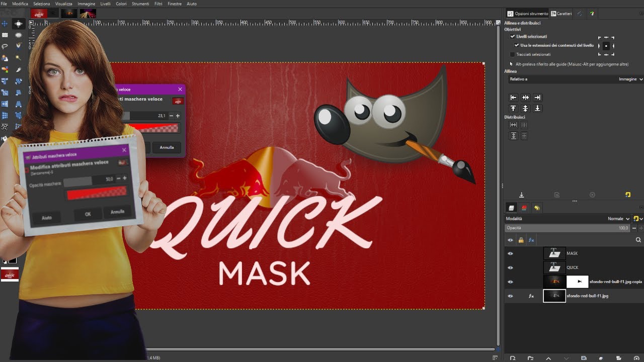The width and height of the screenshot is (644, 362).
Task: Select the Rectangle Select tool
Action: (5, 35)
